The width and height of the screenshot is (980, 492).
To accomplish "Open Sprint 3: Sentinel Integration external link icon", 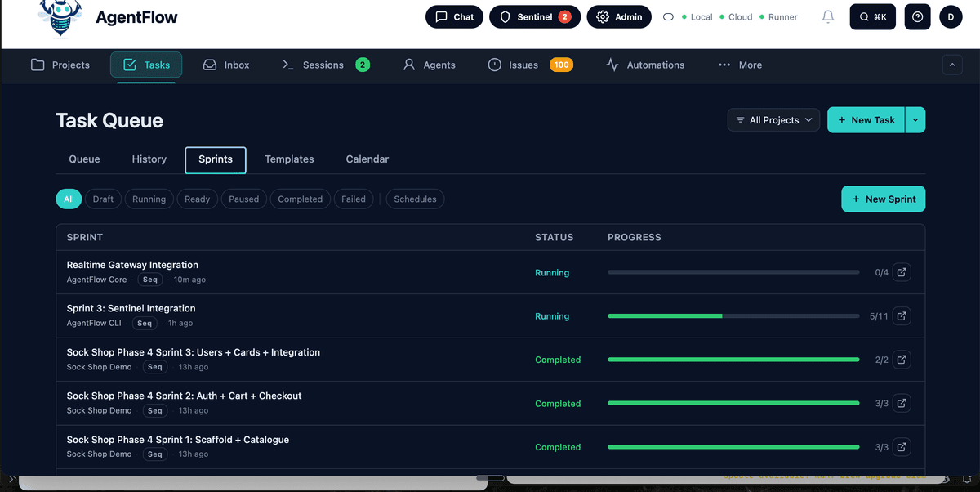I will click(901, 316).
